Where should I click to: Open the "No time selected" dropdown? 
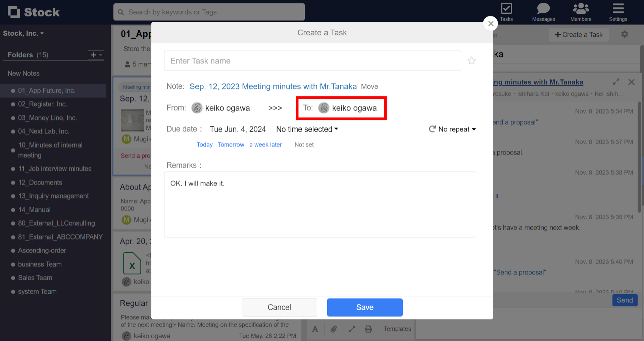306,129
